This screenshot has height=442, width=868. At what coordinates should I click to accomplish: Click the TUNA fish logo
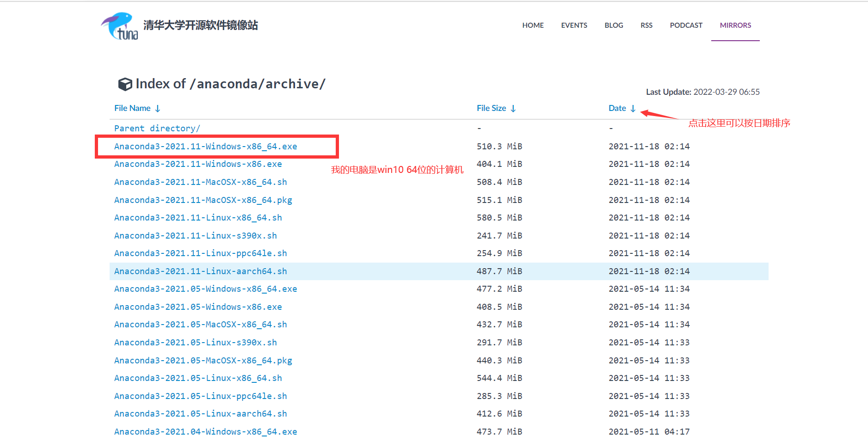pos(119,26)
